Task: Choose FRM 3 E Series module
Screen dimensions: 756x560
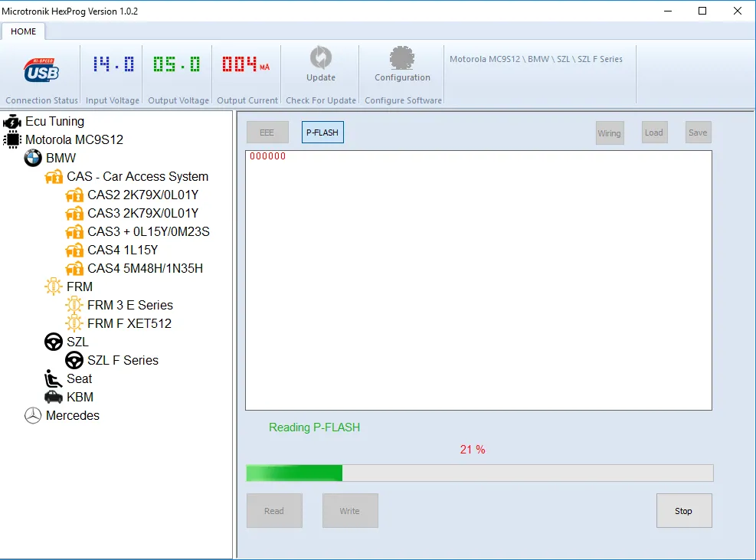Action: point(130,305)
